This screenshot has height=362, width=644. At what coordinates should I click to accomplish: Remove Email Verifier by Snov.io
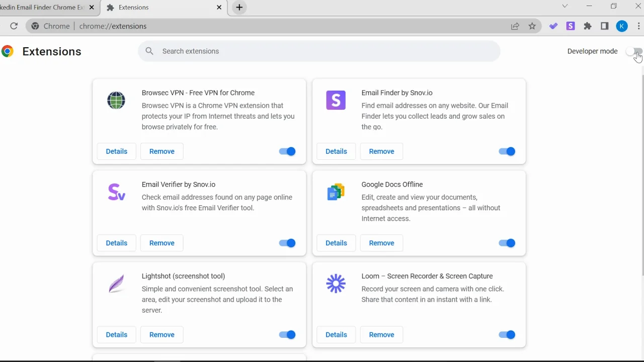(x=162, y=243)
